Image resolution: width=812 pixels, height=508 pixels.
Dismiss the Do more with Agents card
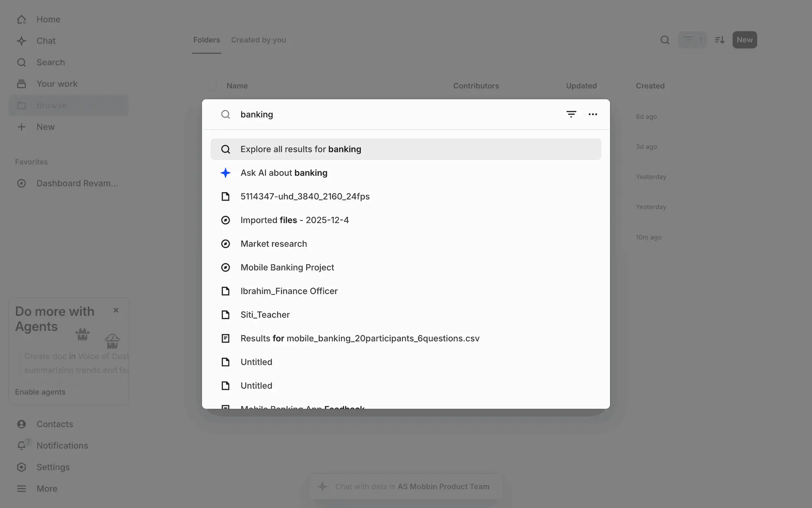click(116, 310)
